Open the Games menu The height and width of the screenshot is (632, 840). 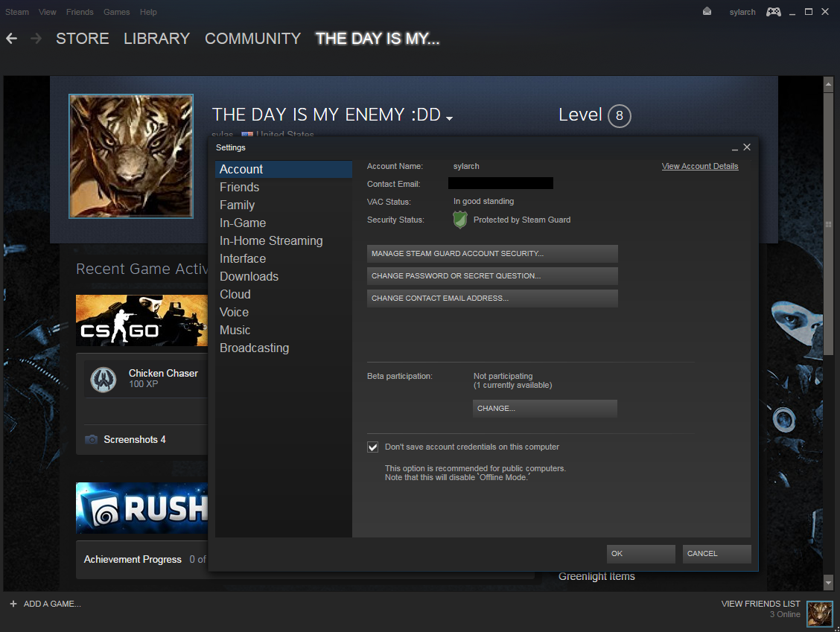pyautogui.click(x=116, y=12)
